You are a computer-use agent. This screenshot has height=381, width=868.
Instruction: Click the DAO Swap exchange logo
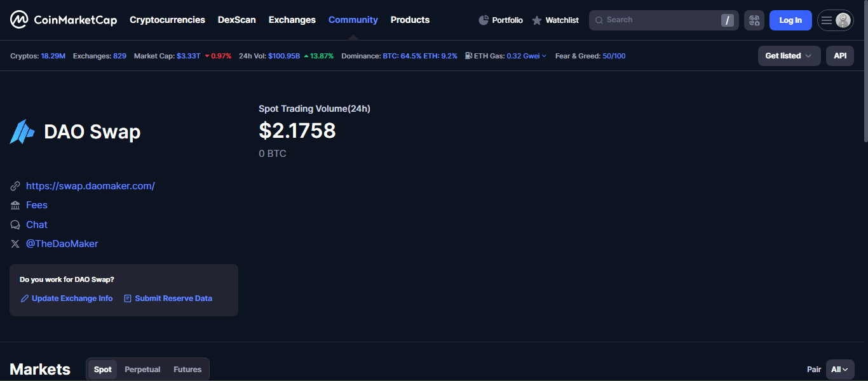(22, 132)
